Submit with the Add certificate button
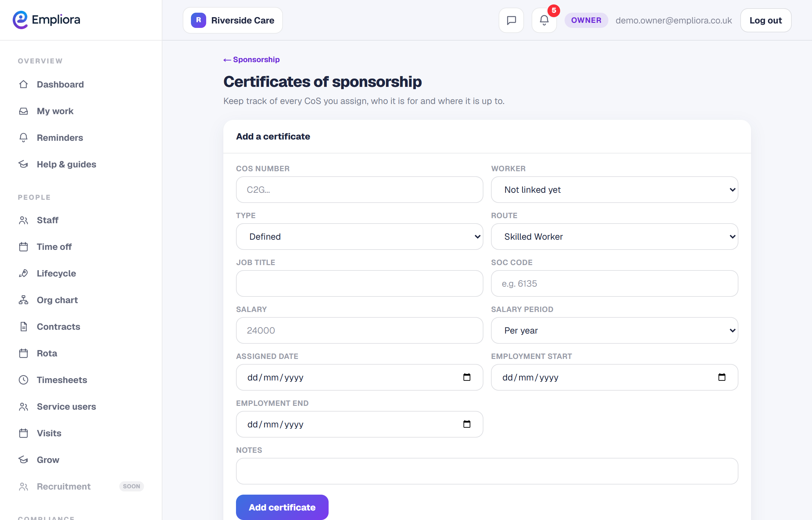This screenshot has height=520, width=812. 282,507
